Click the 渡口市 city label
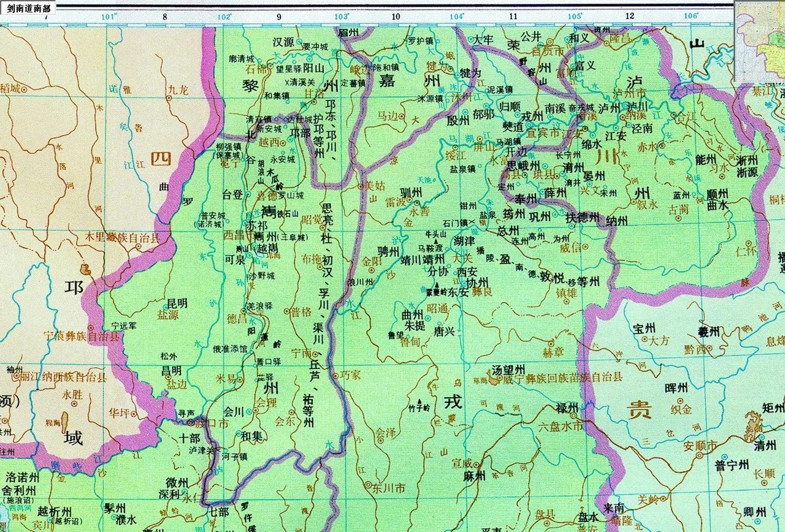The width and height of the screenshot is (785, 532). [211, 424]
